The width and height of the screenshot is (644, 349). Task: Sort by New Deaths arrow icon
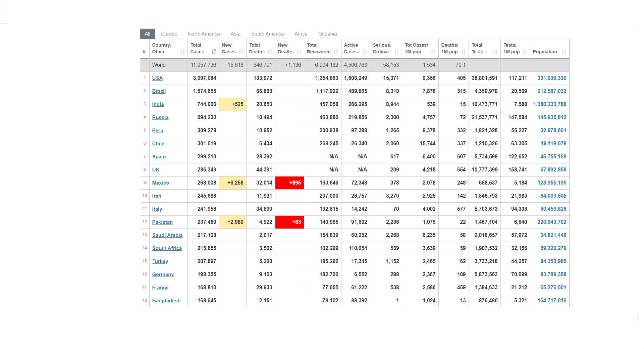tap(299, 52)
